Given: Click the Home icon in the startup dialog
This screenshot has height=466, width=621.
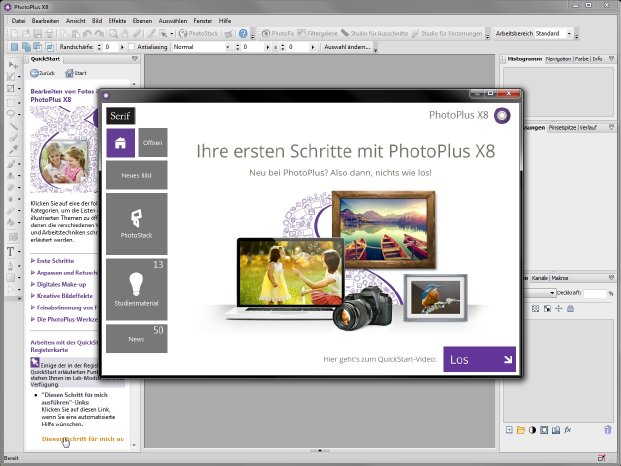Looking at the screenshot, I should coord(120,143).
